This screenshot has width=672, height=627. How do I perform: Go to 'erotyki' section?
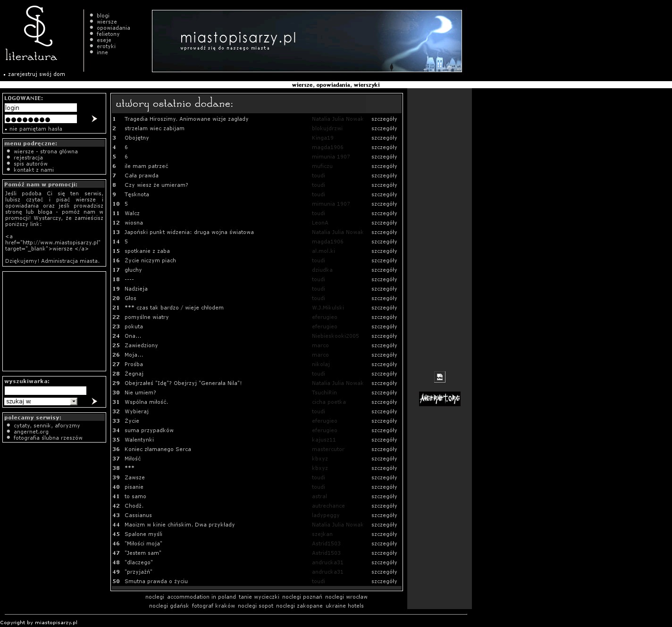point(106,46)
